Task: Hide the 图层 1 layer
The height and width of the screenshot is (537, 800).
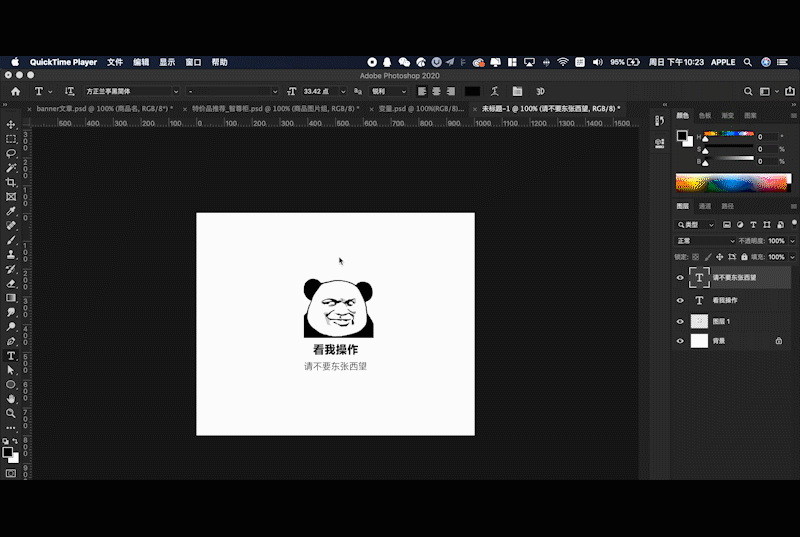Action: coord(680,321)
